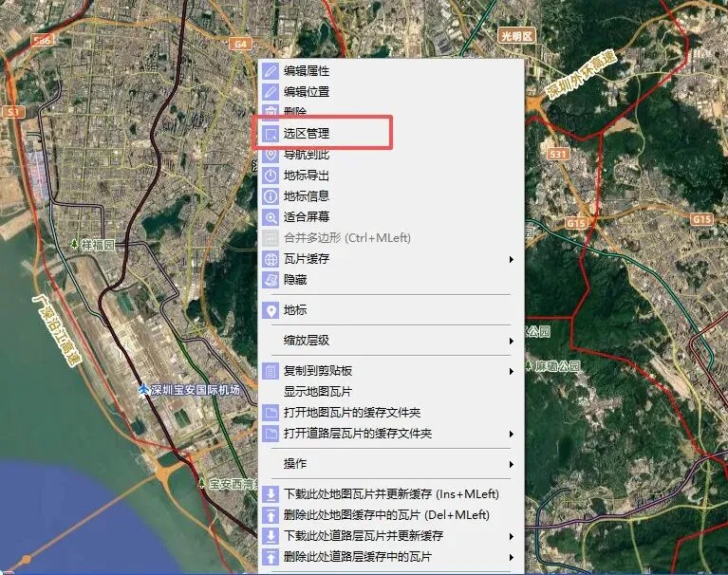Expand 打开道路层瓦片的缓存文件夹 submenu arrow
The width and height of the screenshot is (728, 575).
pos(512,434)
